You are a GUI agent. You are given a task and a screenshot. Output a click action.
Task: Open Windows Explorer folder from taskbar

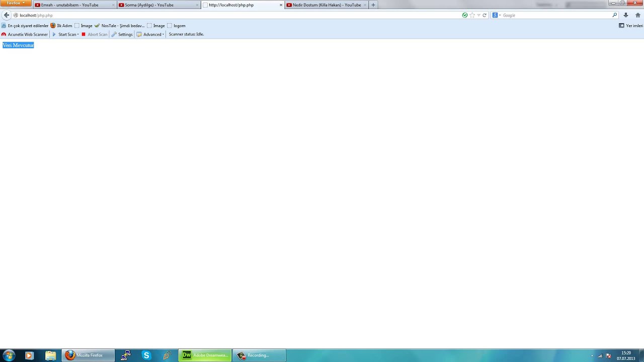[x=50, y=355]
